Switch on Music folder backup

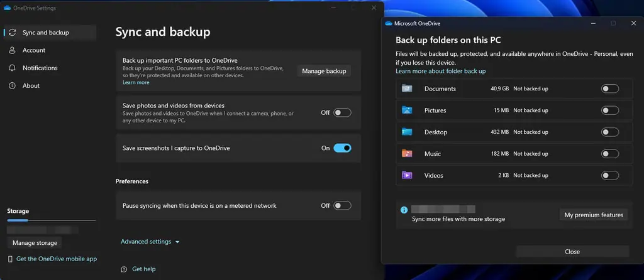tap(610, 154)
